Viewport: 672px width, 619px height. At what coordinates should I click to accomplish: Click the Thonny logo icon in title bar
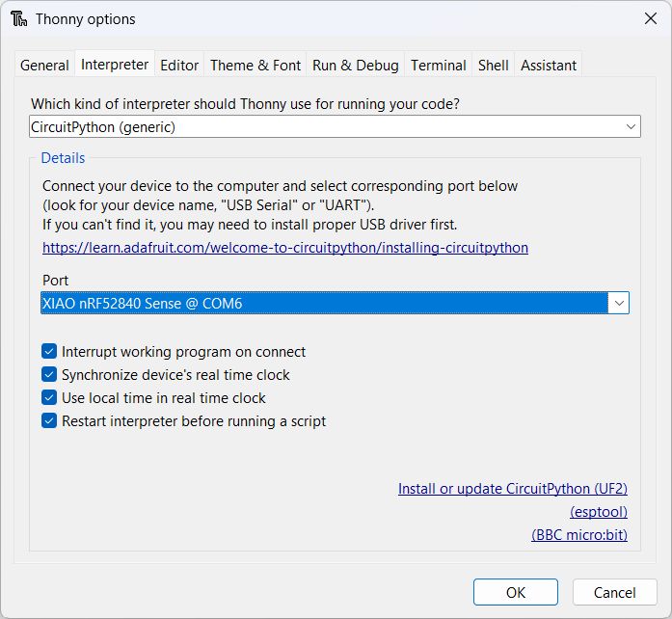[19, 19]
